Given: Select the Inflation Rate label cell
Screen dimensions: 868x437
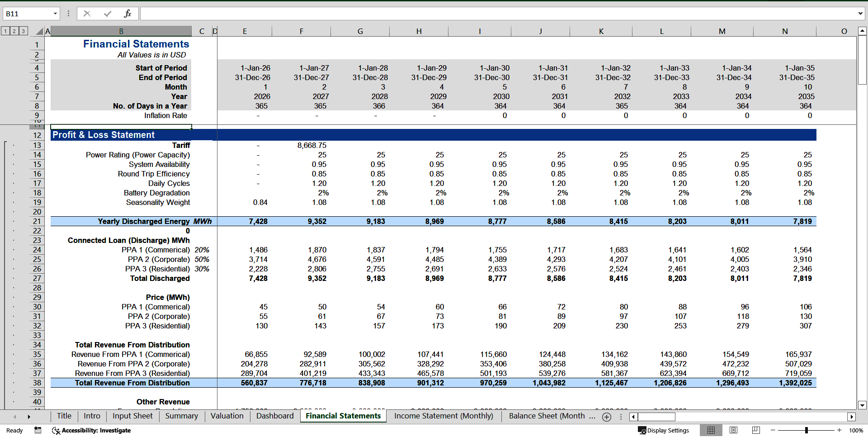Looking at the screenshot, I should (121, 115).
